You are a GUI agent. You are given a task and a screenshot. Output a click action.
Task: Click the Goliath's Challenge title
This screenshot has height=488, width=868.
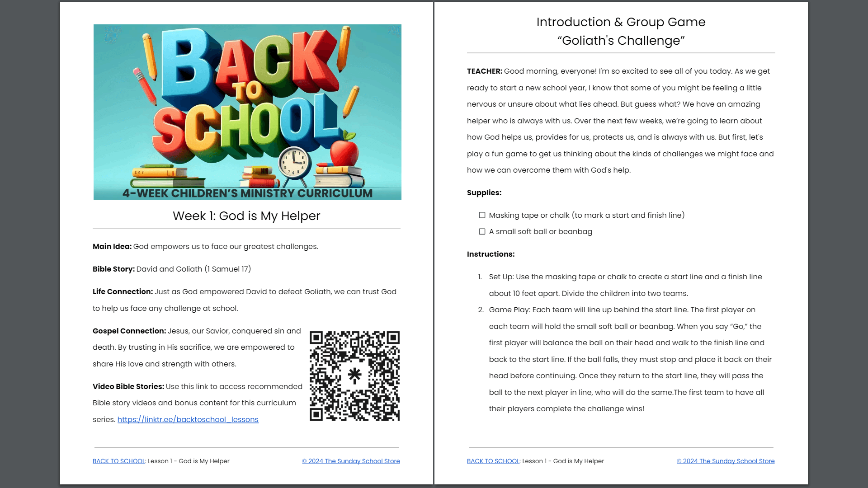point(621,41)
